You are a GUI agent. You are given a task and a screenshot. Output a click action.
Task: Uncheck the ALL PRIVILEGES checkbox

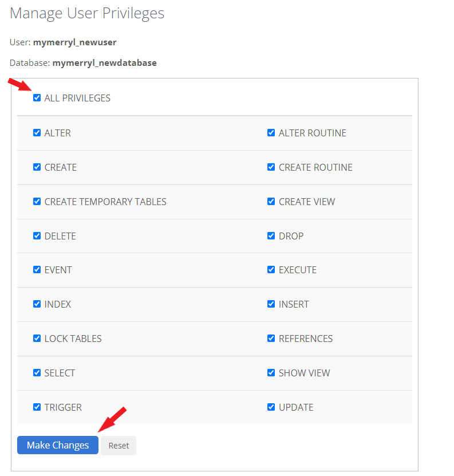(x=37, y=98)
